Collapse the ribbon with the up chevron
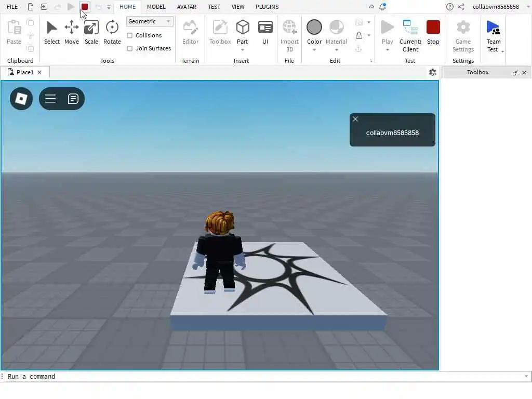532x399 pixels. tap(371, 7)
